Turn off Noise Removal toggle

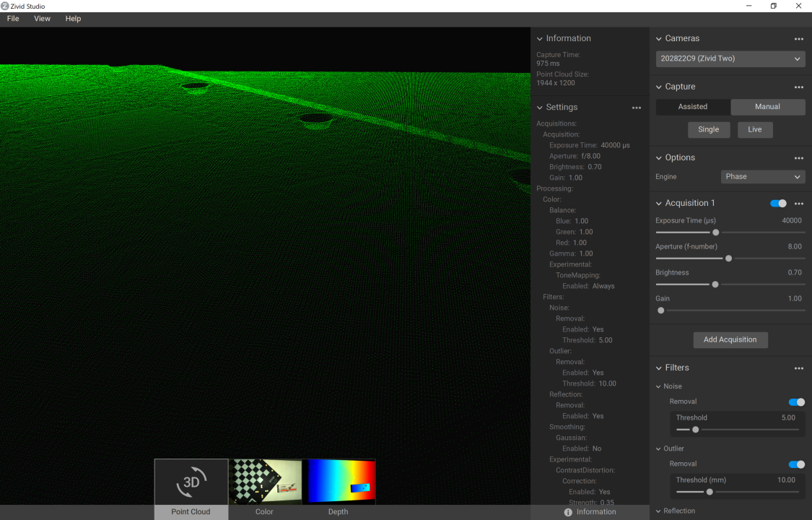(x=796, y=402)
